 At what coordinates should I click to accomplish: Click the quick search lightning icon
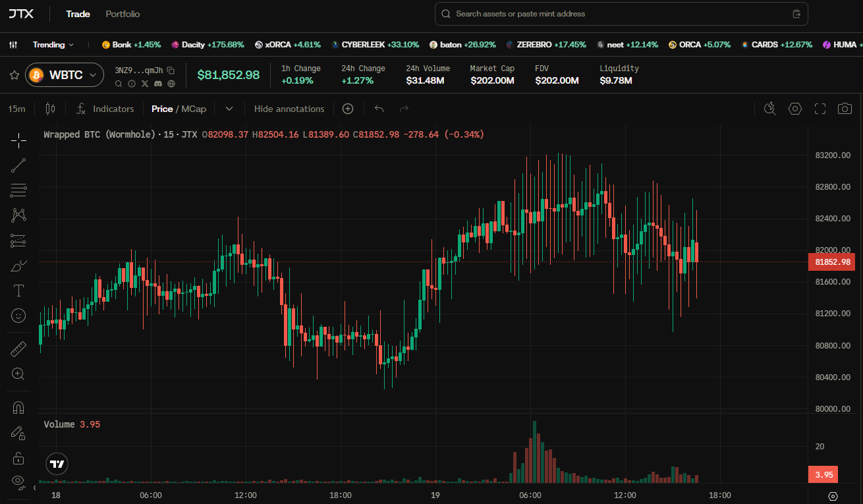coord(769,109)
